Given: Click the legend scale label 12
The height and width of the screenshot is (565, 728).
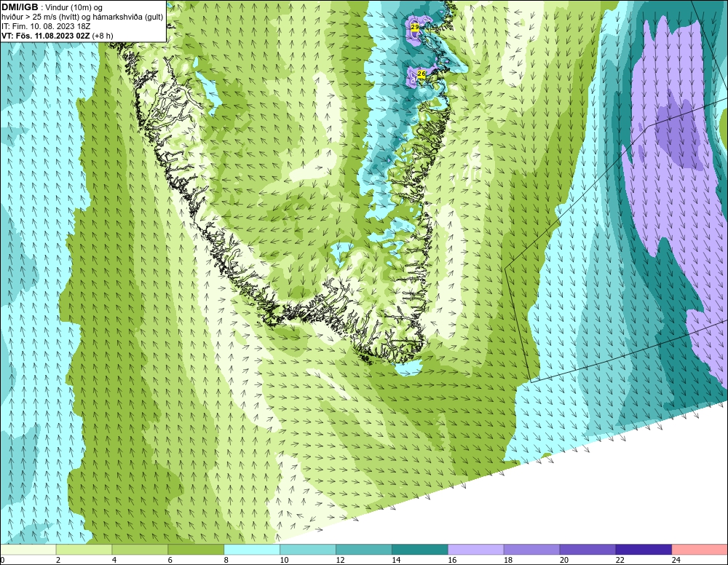Looking at the screenshot, I should [x=340, y=560].
